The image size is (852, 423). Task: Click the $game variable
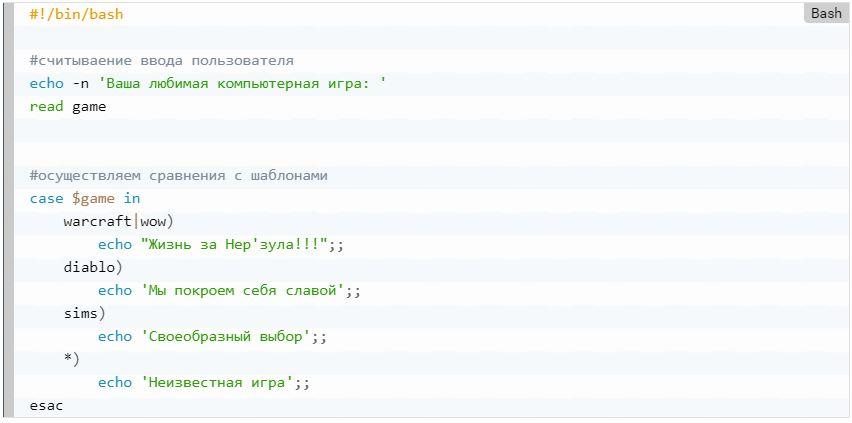tap(93, 199)
